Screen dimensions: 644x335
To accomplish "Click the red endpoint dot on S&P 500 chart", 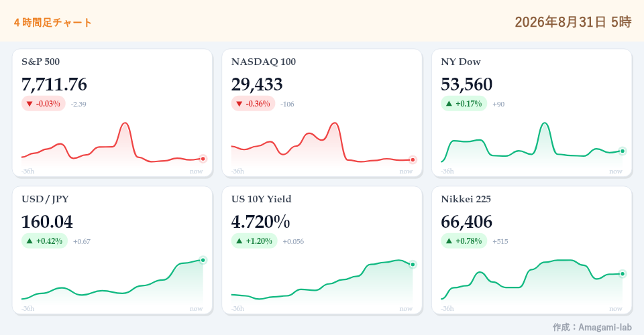I will coord(203,159).
